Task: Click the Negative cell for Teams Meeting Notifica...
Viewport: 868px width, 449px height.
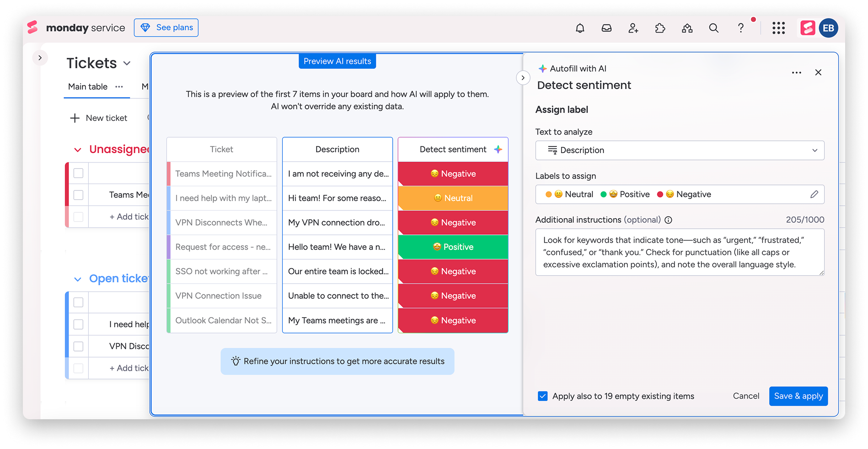Action: pyautogui.click(x=453, y=174)
